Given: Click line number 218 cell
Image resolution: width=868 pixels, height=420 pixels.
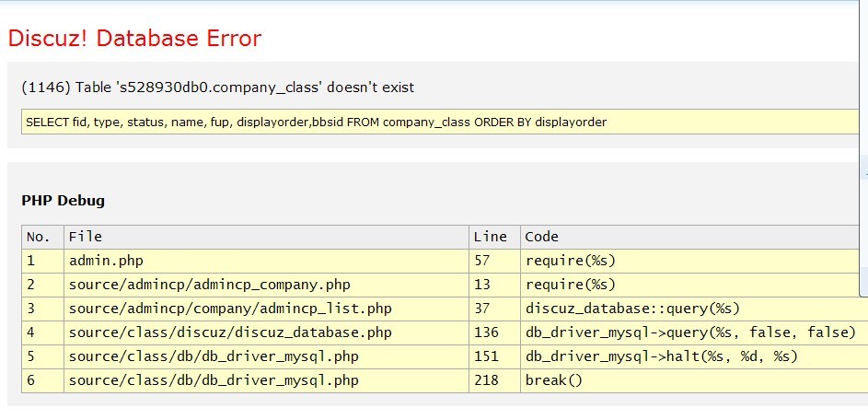Looking at the screenshot, I should coord(494,380).
